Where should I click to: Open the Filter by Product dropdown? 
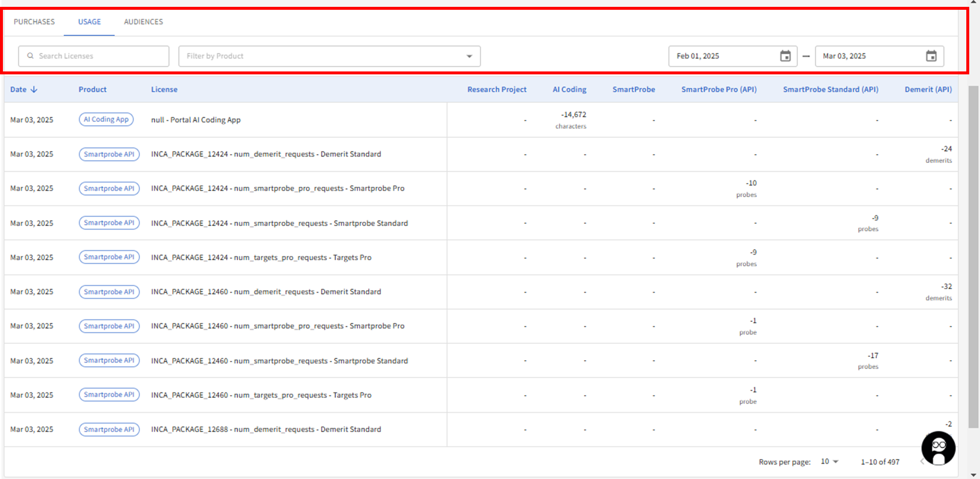click(x=329, y=56)
